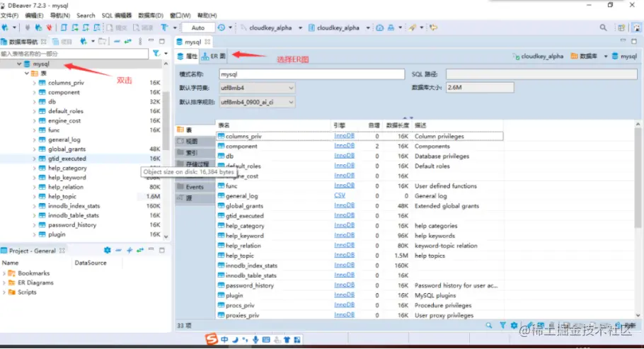Click the cloudkey_alpha connection icon at top right of editor
The height and width of the screenshot is (349, 644).
pyautogui.click(x=517, y=57)
